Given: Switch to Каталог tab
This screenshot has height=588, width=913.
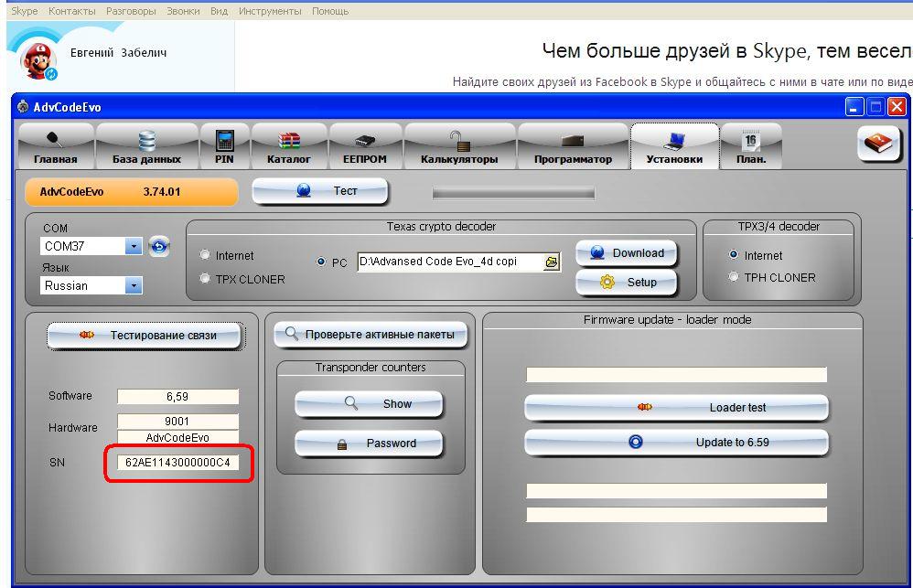Looking at the screenshot, I should click(x=289, y=146).
